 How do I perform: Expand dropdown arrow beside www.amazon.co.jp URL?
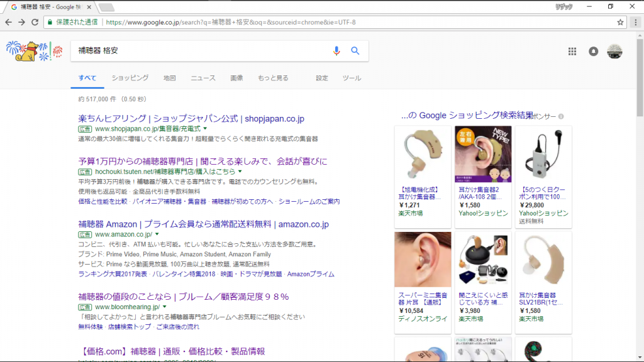(x=157, y=234)
